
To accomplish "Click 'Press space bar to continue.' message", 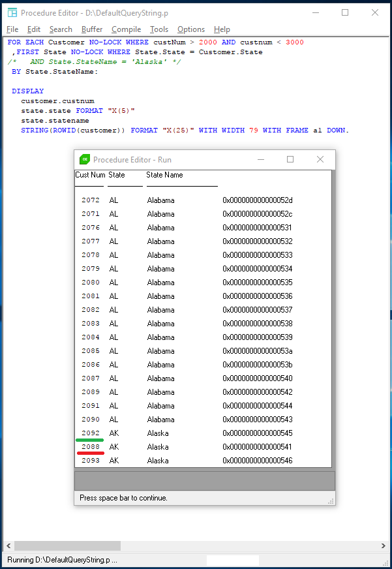I will 124,498.
